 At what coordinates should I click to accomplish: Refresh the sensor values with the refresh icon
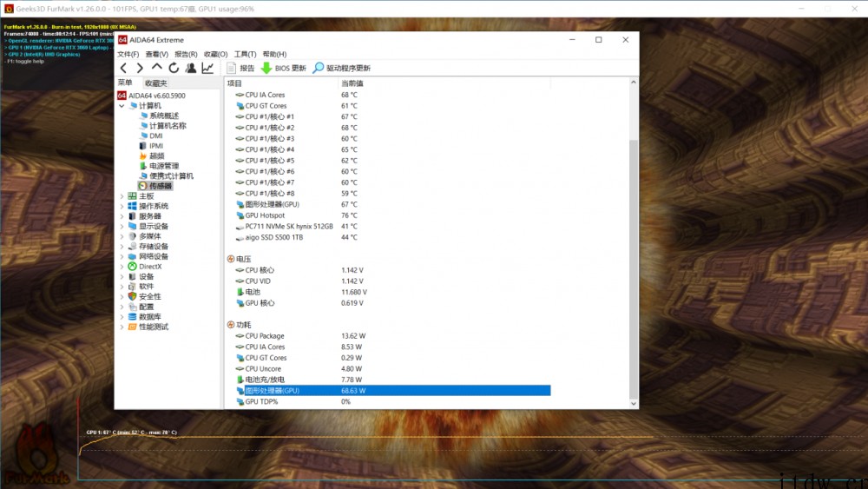174,68
